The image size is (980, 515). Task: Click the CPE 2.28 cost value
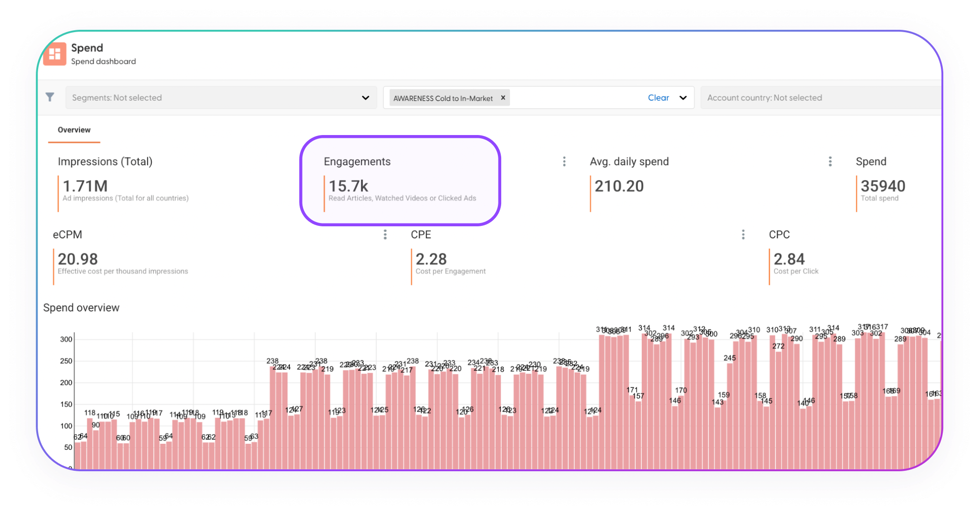pos(431,259)
